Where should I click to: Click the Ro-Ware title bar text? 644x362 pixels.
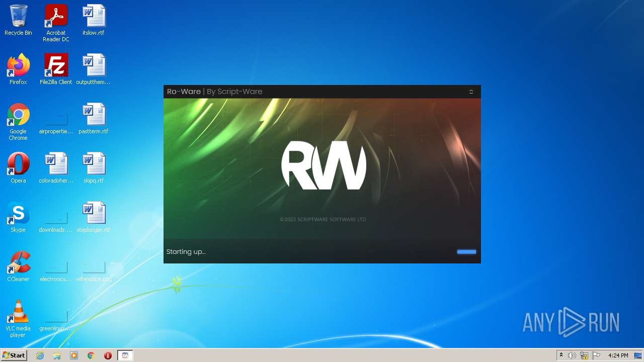[214, 92]
